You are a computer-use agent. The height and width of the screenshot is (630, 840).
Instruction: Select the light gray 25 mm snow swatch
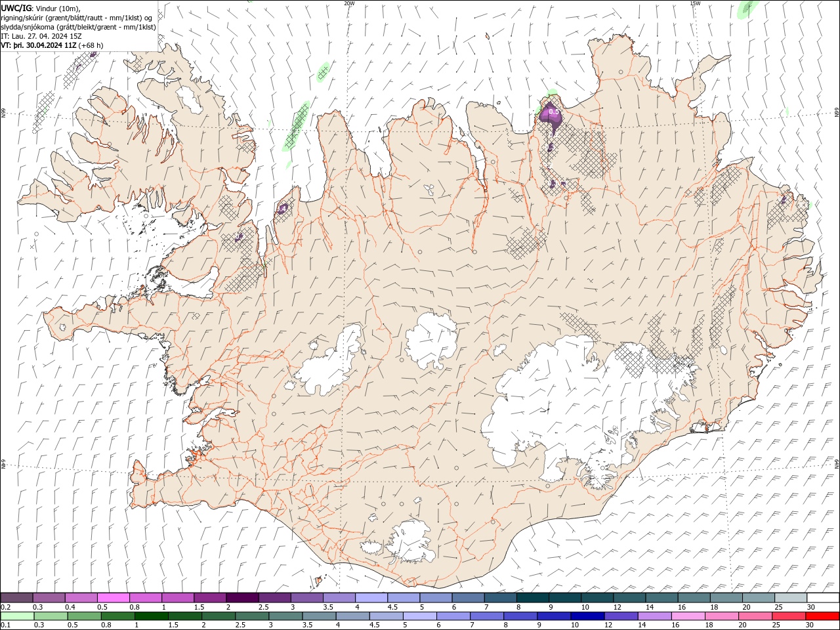click(x=791, y=598)
